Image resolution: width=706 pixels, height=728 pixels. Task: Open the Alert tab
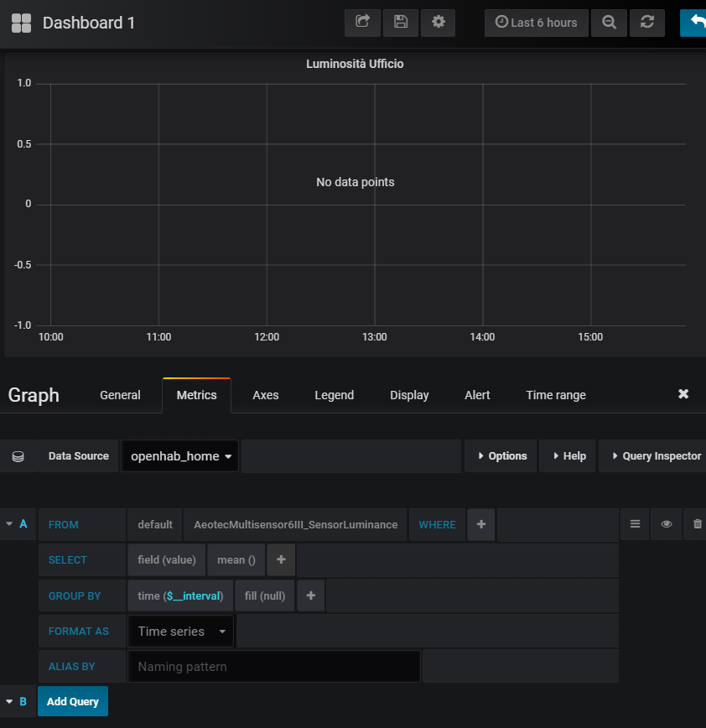point(477,394)
